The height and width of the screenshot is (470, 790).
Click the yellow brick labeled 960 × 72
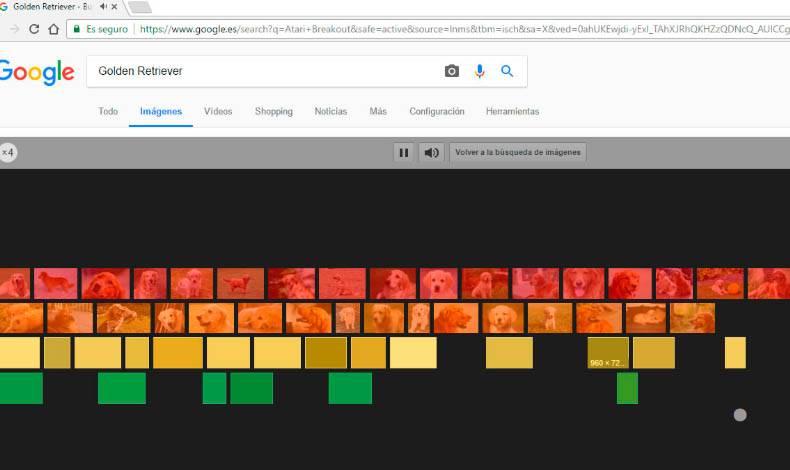coord(608,353)
